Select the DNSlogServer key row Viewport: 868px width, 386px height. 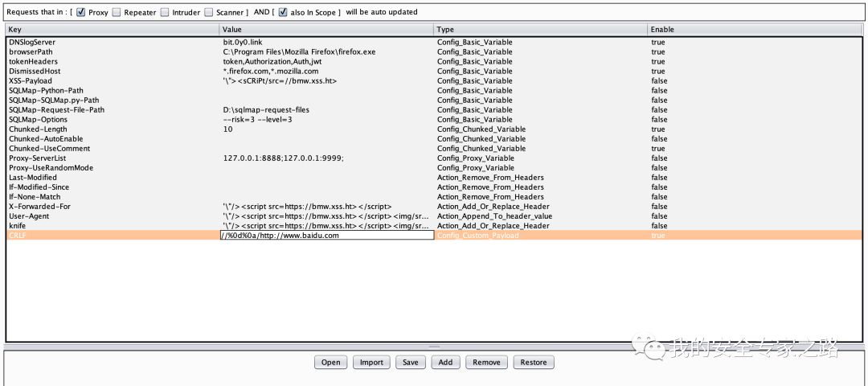(434, 42)
